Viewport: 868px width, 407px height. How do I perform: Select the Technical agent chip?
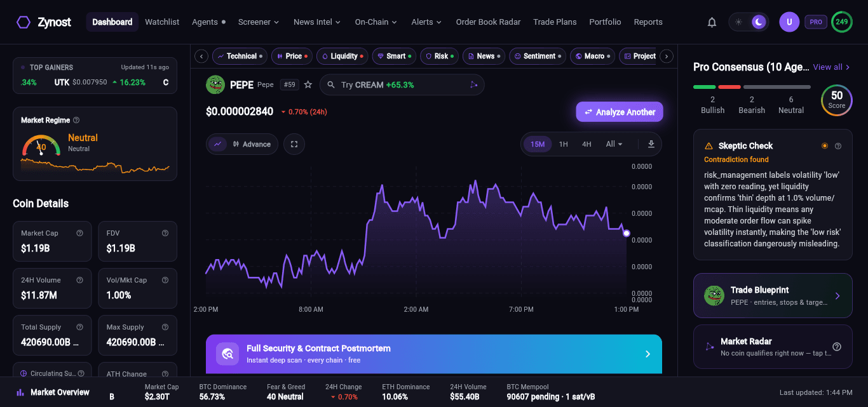[240, 57]
